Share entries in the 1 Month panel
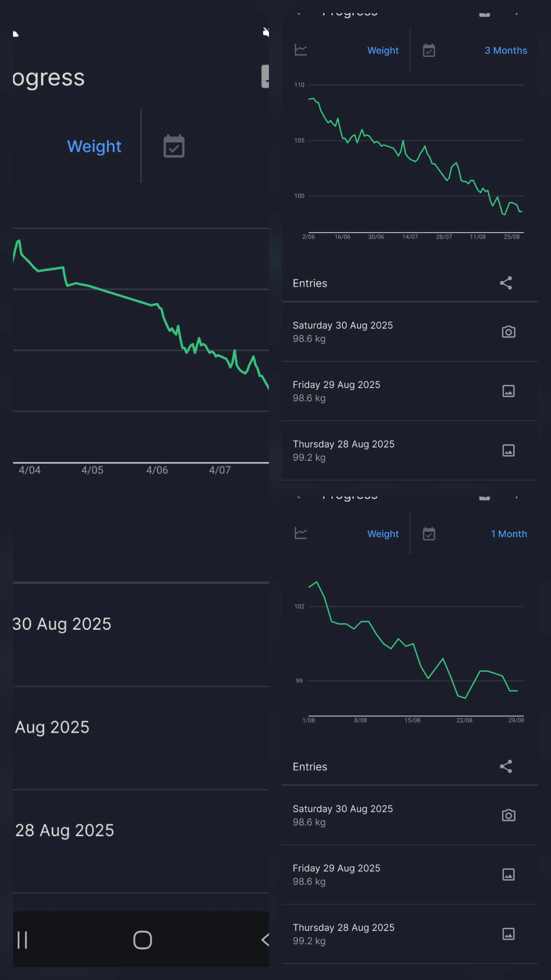This screenshot has height=980, width=551. pyautogui.click(x=506, y=767)
